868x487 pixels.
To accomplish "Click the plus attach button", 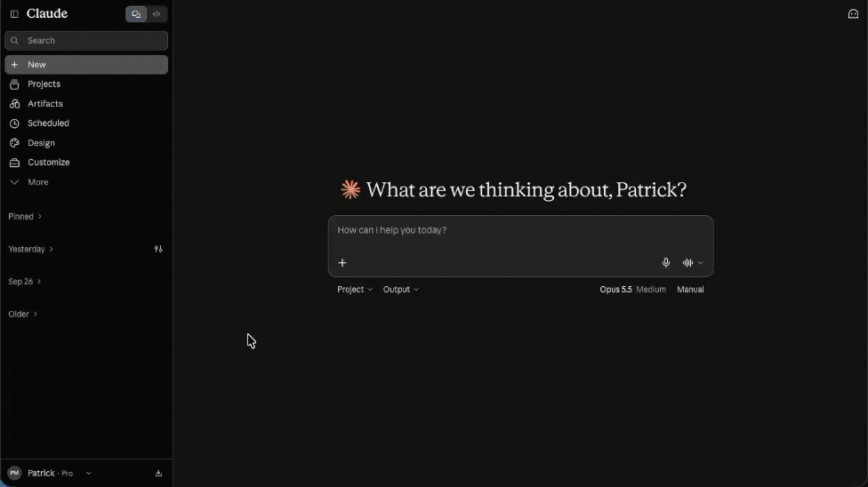I will 342,263.
